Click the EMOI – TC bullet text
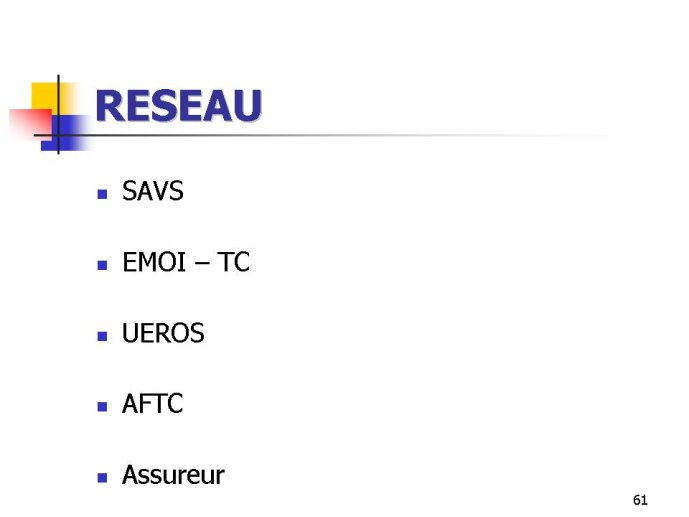This screenshot has width=689, height=517. tap(186, 262)
